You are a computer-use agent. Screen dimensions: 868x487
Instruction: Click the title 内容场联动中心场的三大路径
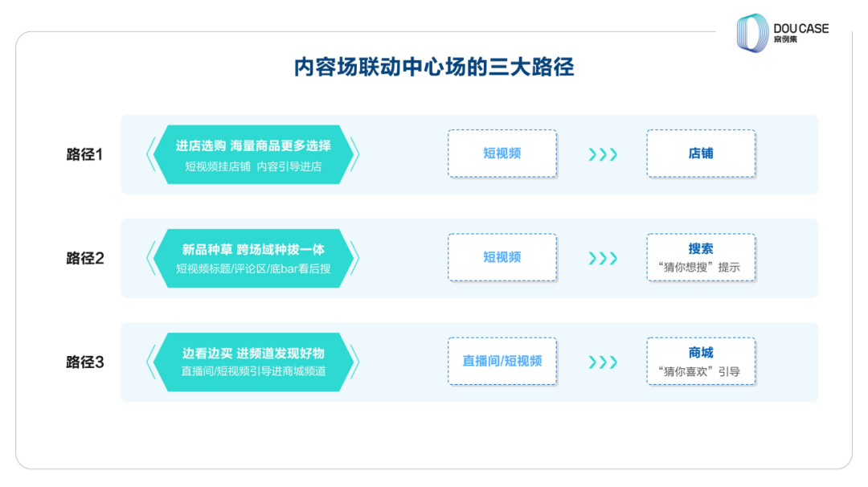(x=434, y=68)
